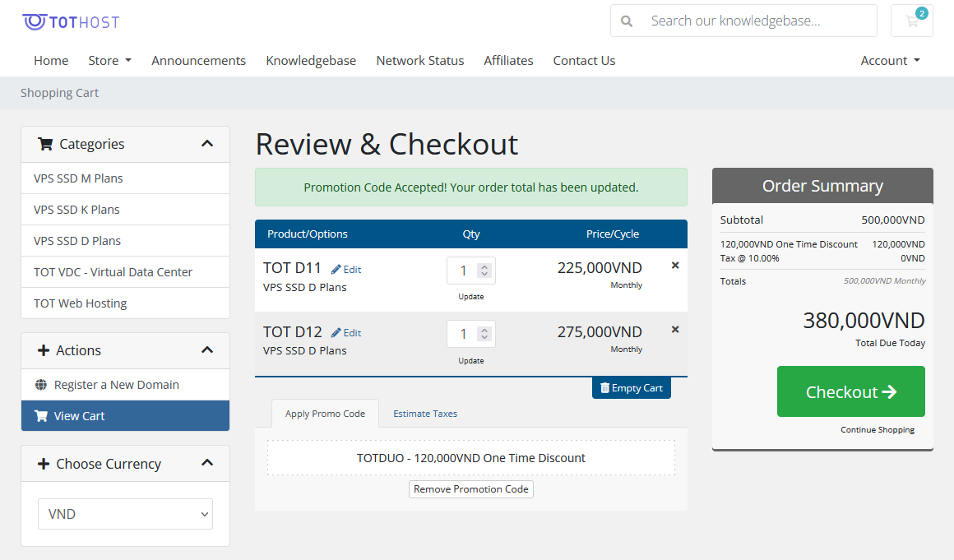
Task: Open the shopping cart icon in header
Action: 911,21
